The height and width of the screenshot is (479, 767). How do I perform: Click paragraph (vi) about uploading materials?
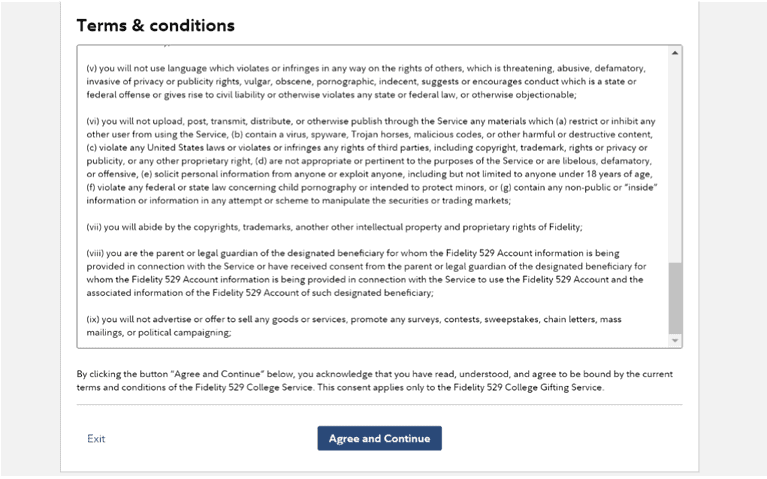pos(372,160)
